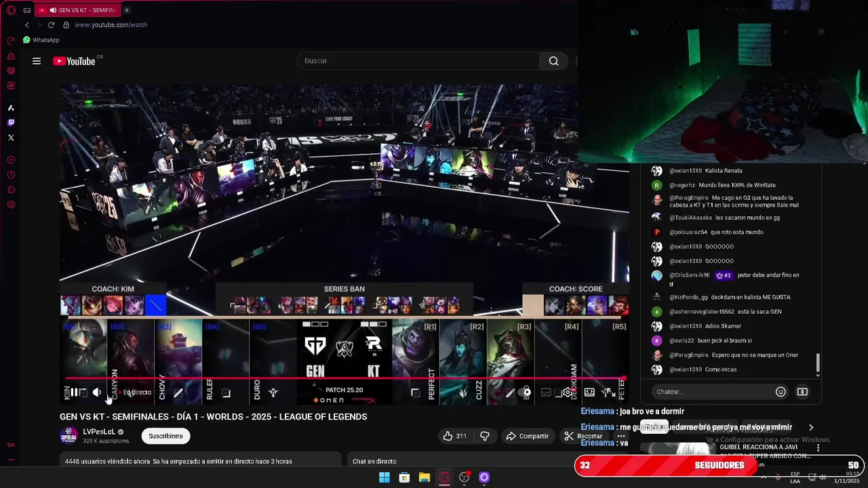Reload the YouTube page
The height and width of the screenshot is (488, 868).
point(51,25)
